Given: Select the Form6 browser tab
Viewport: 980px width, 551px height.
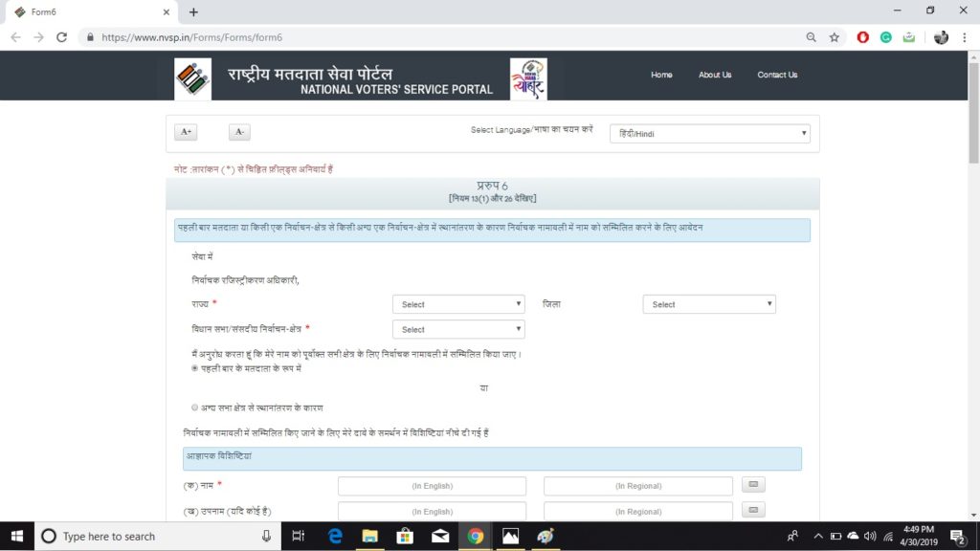Looking at the screenshot, I should 89,11.
